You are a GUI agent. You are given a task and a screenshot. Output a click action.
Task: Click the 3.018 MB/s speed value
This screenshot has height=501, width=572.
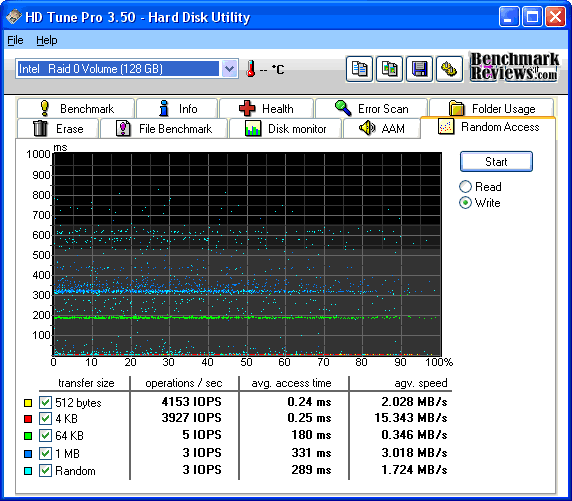pyautogui.click(x=414, y=453)
